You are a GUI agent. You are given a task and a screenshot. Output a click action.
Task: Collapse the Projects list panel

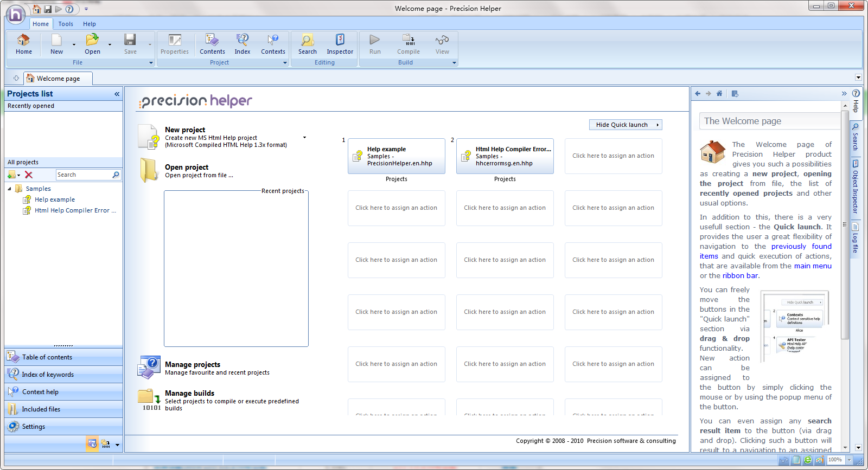pyautogui.click(x=117, y=94)
